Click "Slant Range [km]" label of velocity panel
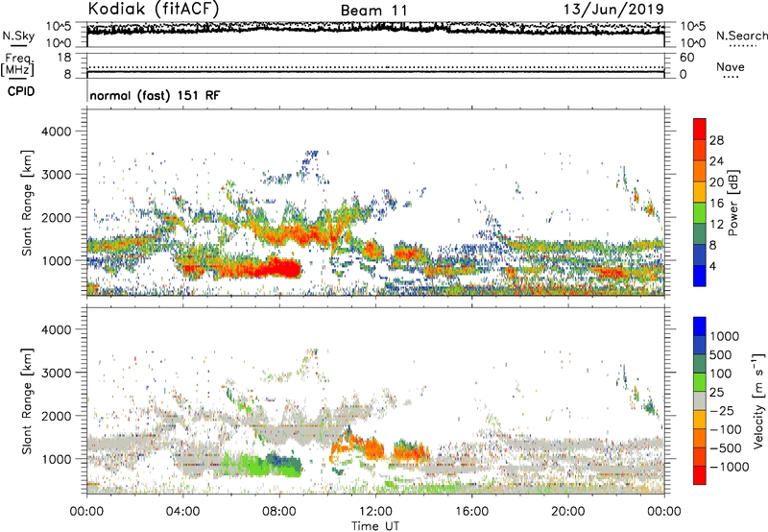The height and width of the screenshot is (532, 768). coord(27,401)
